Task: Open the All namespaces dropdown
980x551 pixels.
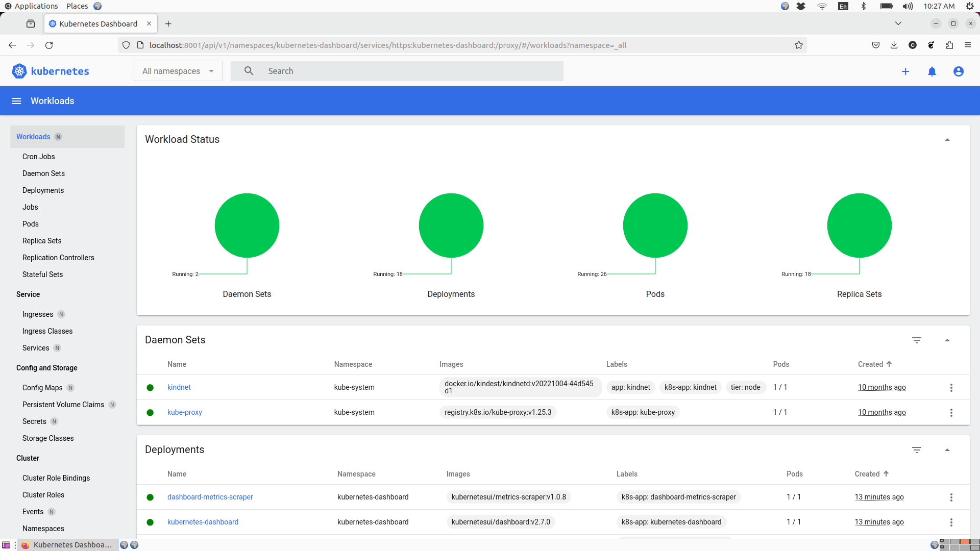Action: (178, 71)
